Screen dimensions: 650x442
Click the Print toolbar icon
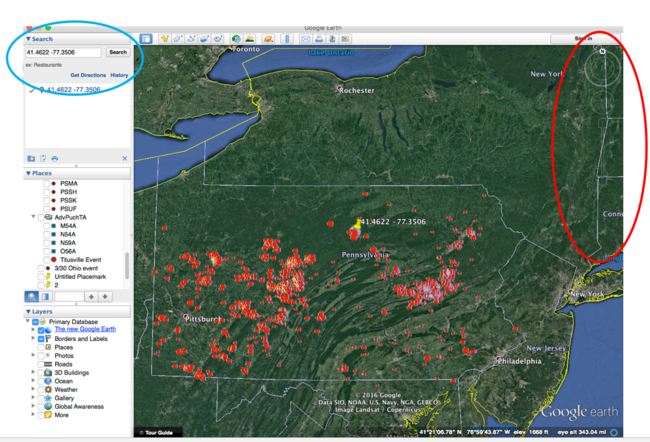coord(321,38)
